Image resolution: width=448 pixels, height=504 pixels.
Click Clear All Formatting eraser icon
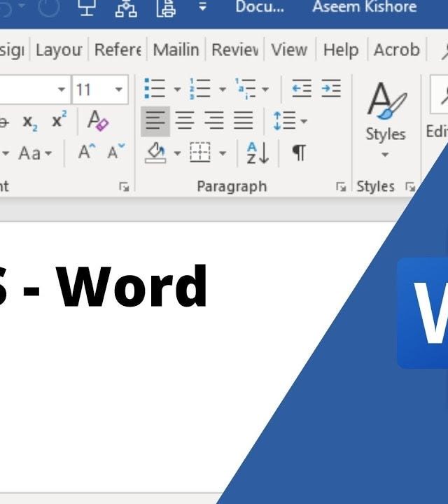click(98, 120)
